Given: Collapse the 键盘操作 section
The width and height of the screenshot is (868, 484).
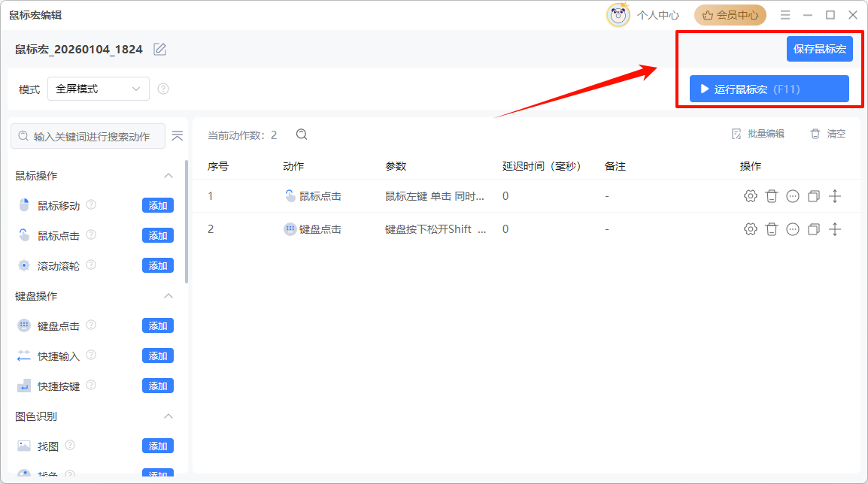Looking at the screenshot, I should pos(168,296).
